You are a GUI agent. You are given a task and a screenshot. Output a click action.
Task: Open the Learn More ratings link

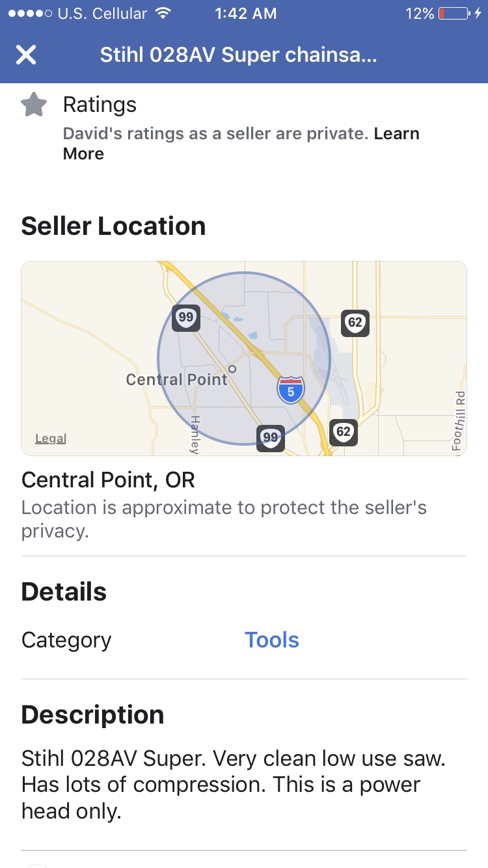pyautogui.click(x=241, y=144)
